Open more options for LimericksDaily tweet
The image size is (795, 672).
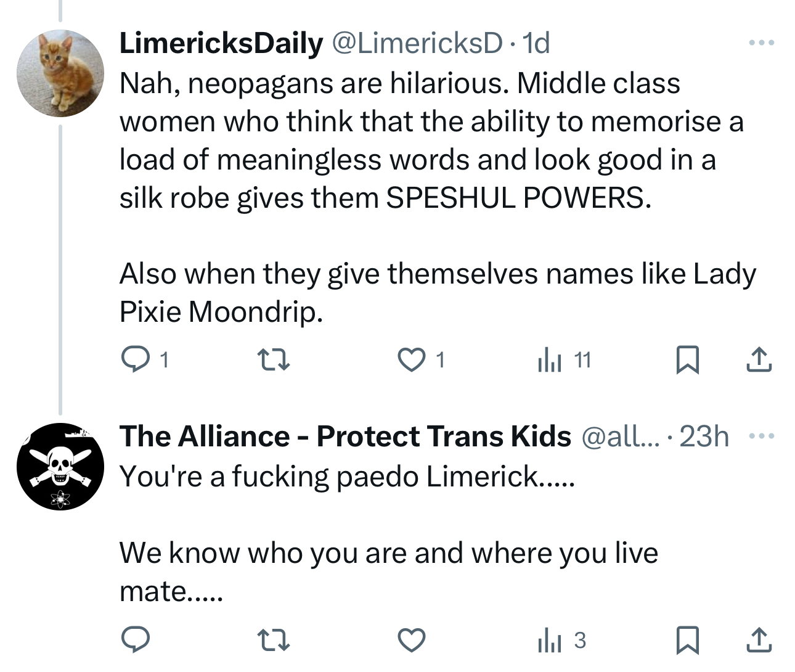pos(761,43)
